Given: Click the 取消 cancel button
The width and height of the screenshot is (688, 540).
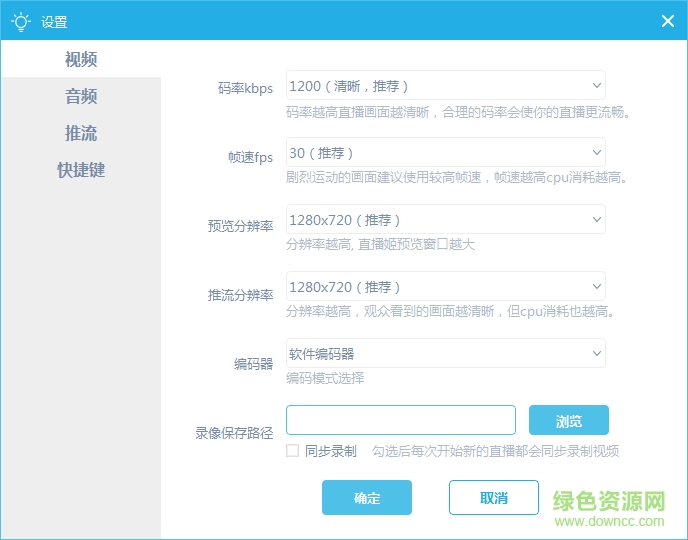Looking at the screenshot, I should pos(493,498).
